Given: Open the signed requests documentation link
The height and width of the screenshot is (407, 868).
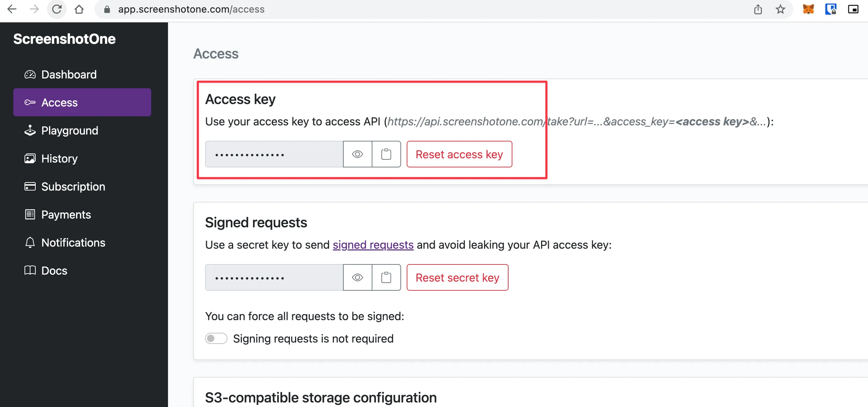Looking at the screenshot, I should point(373,245).
